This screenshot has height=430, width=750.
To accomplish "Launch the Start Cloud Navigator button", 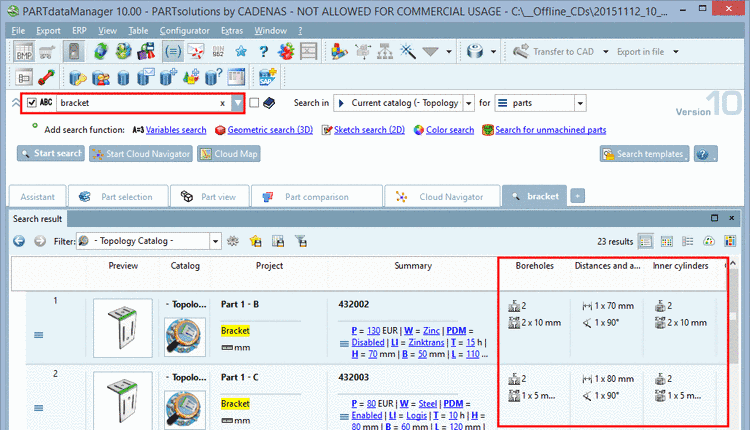I will pos(140,154).
